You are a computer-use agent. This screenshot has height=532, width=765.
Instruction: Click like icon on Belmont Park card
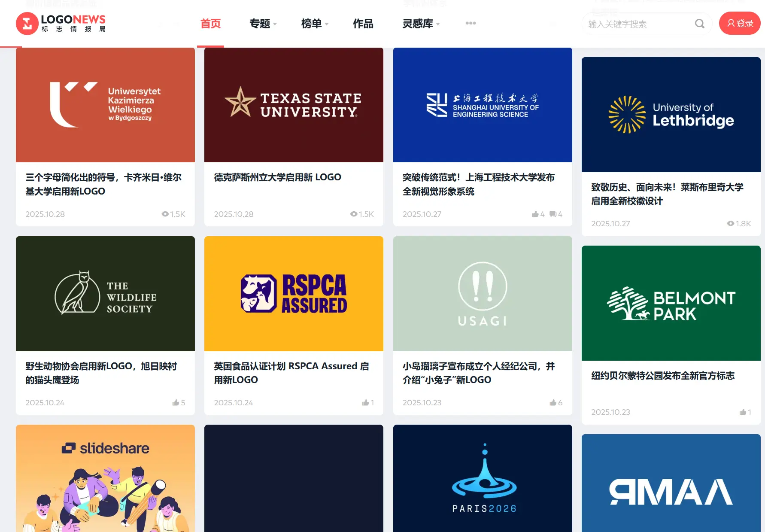743,412
